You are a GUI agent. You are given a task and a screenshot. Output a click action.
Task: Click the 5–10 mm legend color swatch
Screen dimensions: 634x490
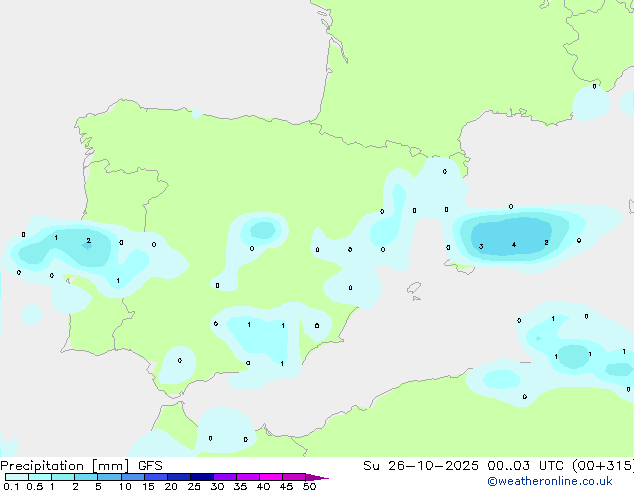[110, 477]
